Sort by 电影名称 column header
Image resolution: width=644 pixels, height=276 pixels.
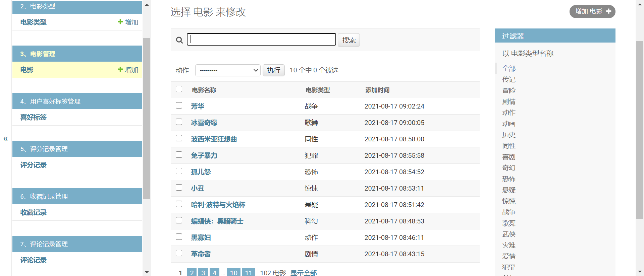click(204, 90)
